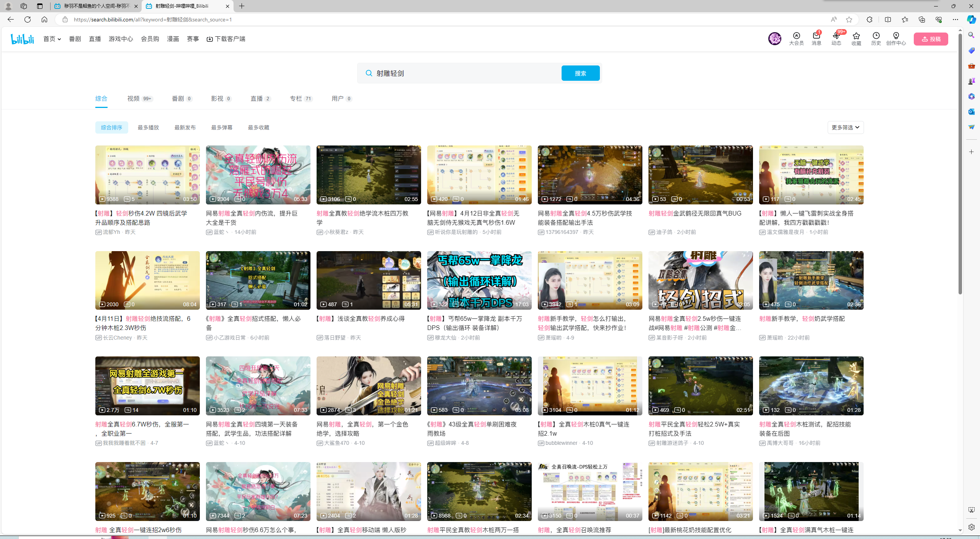Switch to the 视频 results tab
This screenshot has height=539, width=980.
(140, 99)
